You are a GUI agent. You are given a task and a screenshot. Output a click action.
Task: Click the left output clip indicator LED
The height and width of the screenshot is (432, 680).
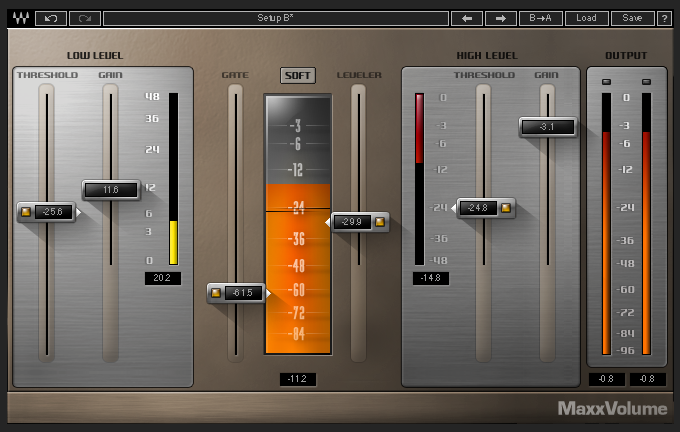coord(606,81)
